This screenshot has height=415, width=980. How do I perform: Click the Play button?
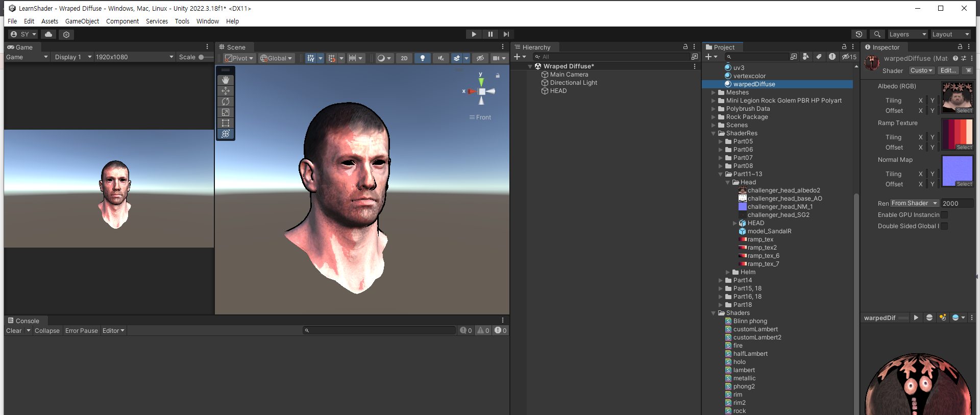[x=474, y=34]
